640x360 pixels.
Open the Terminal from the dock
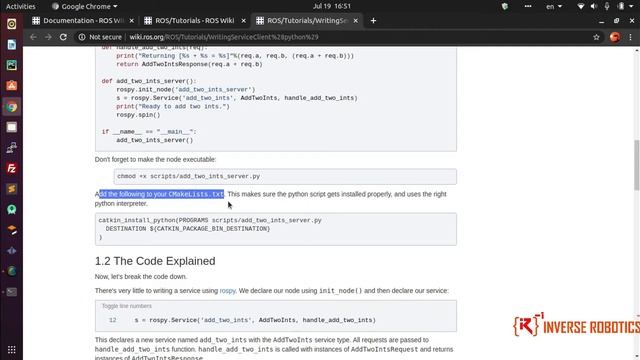[x=11, y=292]
